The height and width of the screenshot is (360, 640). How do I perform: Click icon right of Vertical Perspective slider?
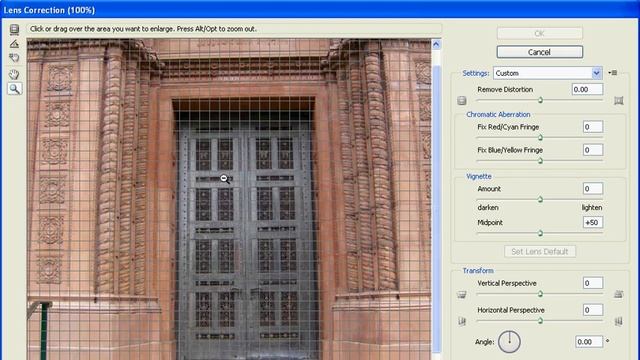point(618,294)
